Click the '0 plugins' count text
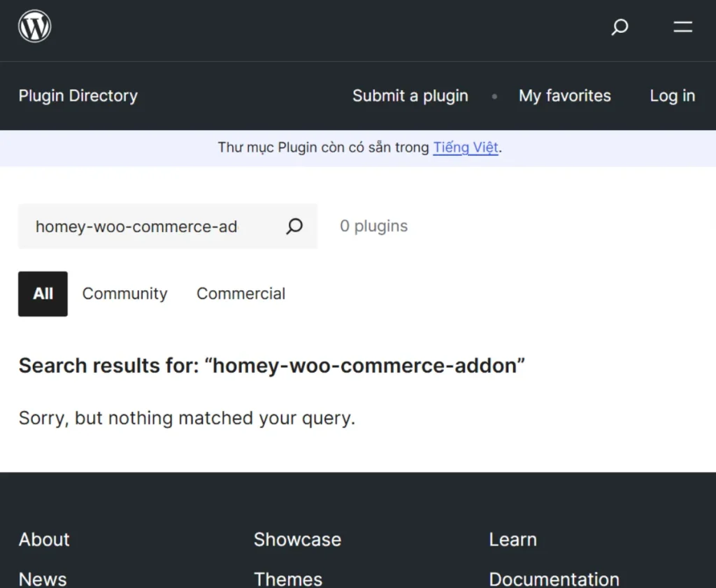The width and height of the screenshot is (716, 588). click(x=373, y=226)
